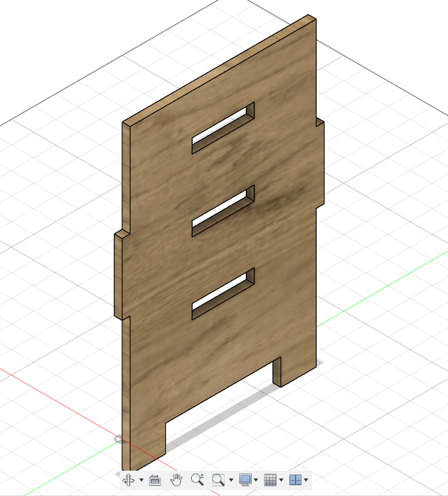Click the top edge face of the panel
Image resolution: width=448 pixels, height=496 pixels.
(218, 70)
